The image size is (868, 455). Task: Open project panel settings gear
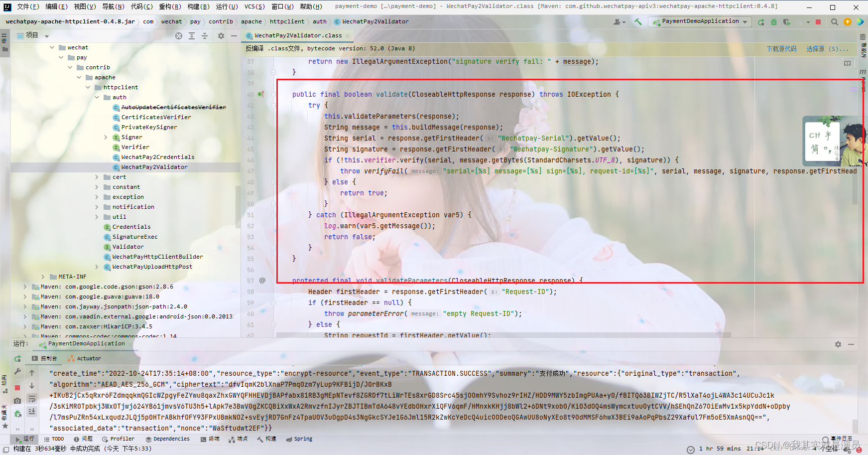click(x=221, y=36)
